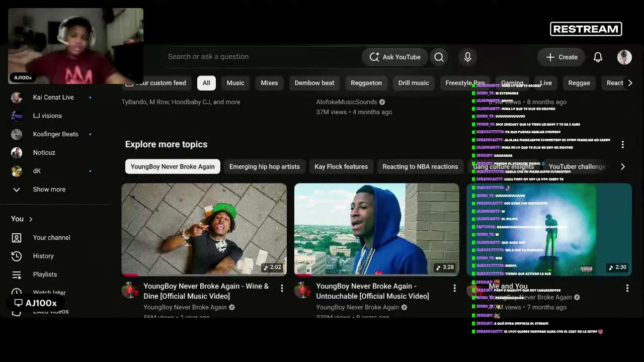Click the search magnifier icon

click(439, 57)
